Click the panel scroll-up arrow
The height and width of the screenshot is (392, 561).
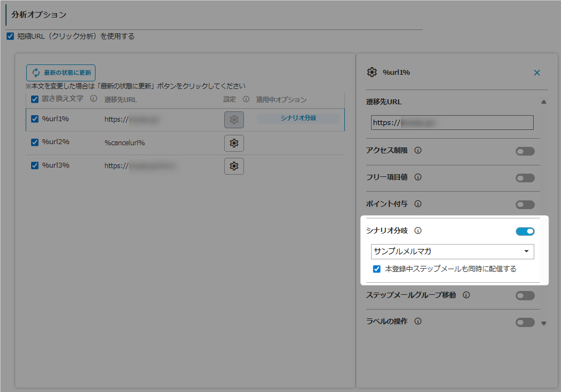coord(544,102)
